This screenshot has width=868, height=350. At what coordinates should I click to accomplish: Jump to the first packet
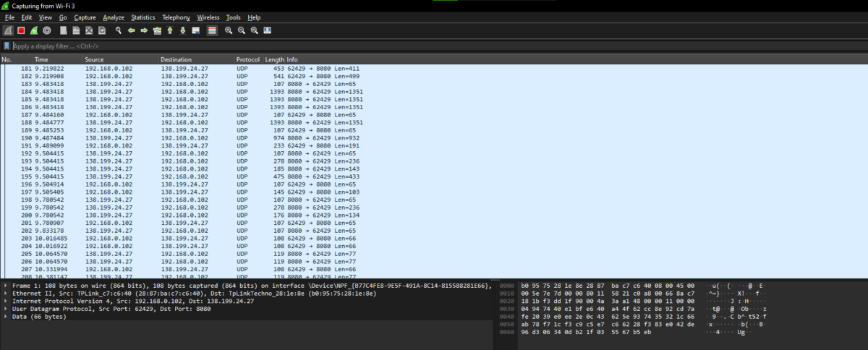point(170,30)
